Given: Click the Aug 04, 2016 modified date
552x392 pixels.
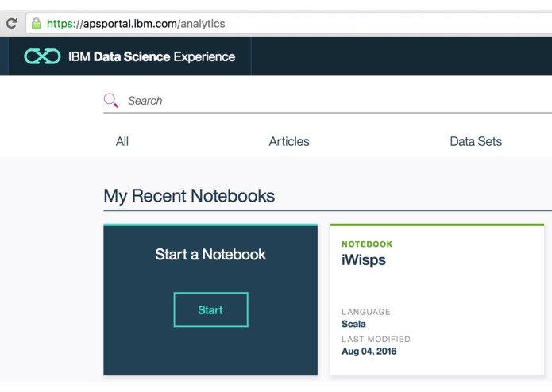Looking at the screenshot, I should (x=369, y=352).
